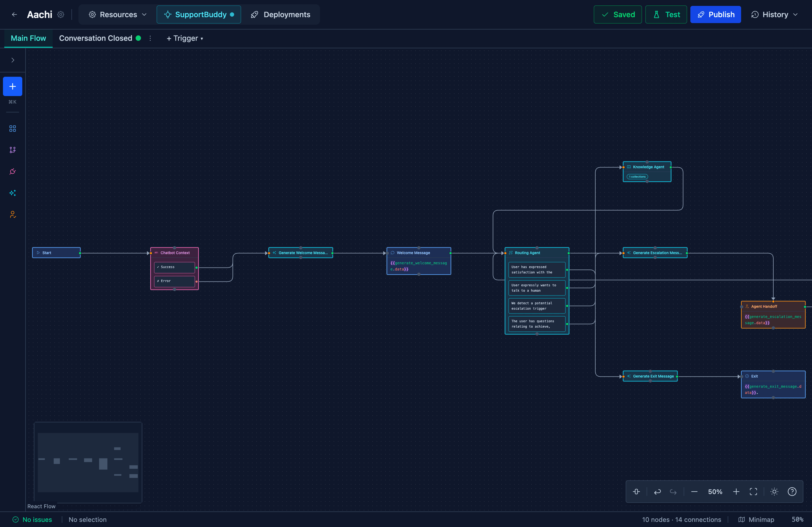This screenshot has width=812, height=527.
Task: Select the Generate Exit Message node
Action: pyautogui.click(x=650, y=376)
